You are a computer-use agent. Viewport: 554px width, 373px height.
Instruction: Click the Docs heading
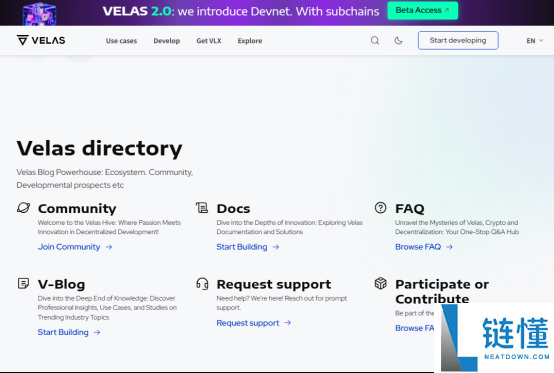233,208
